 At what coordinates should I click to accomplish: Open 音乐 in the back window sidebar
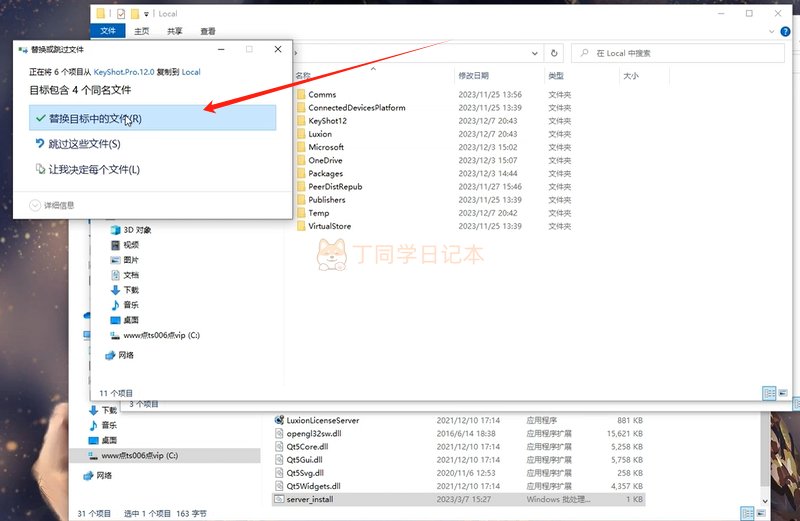pos(104,425)
